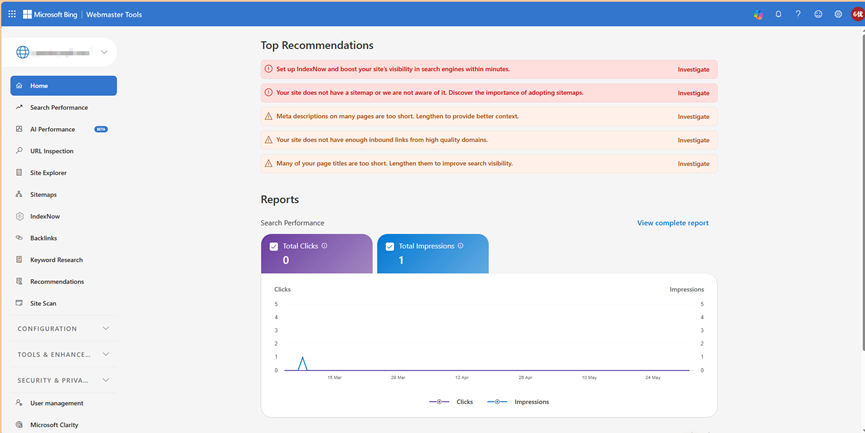Click the AI Performance icon
Viewport: 865px width, 433px height.
tap(19, 129)
